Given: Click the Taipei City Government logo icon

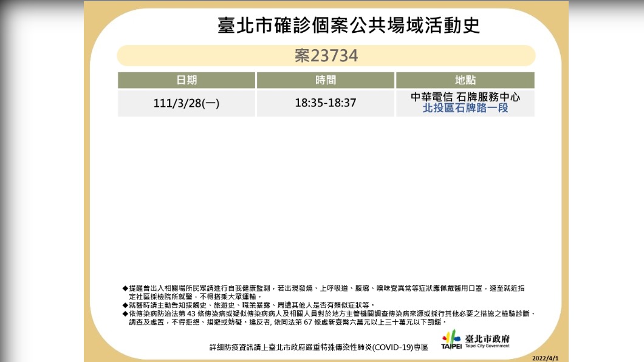Looking at the screenshot, I should (451, 340).
